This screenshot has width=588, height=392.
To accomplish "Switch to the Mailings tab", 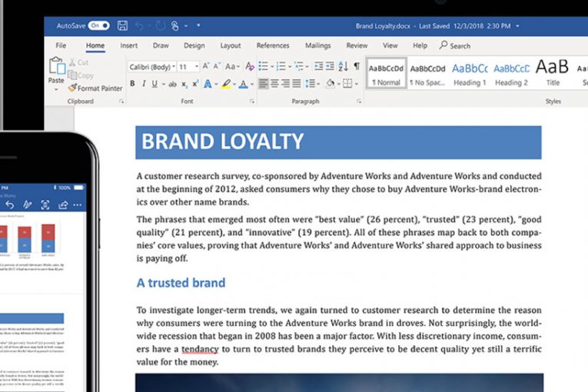I will click(317, 45).
